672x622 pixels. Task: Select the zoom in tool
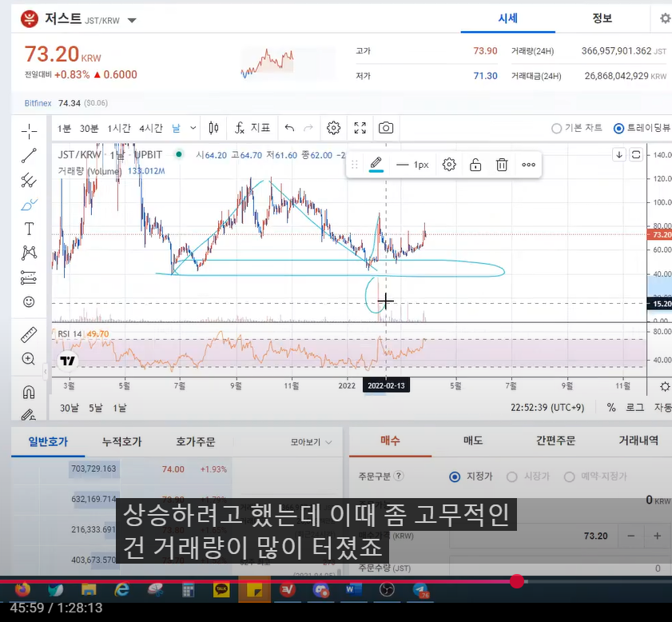click(29, 358)
